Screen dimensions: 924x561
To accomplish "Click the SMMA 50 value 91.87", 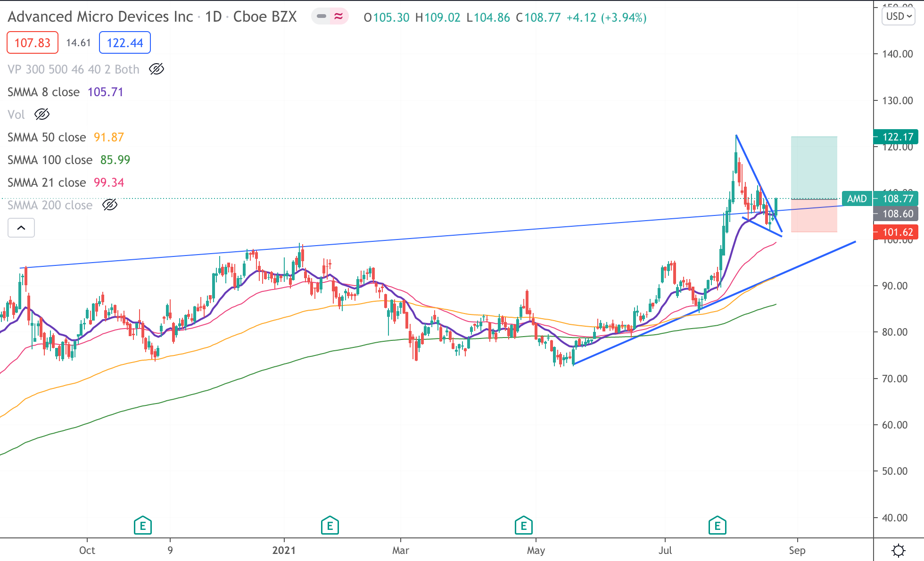I will coord(109,137).
